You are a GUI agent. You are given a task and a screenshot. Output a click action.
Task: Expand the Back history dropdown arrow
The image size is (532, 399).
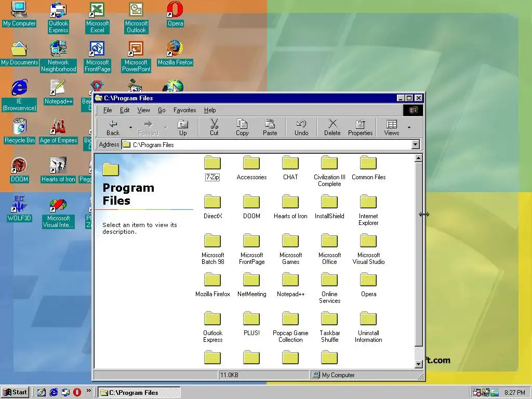coord(130,128)
